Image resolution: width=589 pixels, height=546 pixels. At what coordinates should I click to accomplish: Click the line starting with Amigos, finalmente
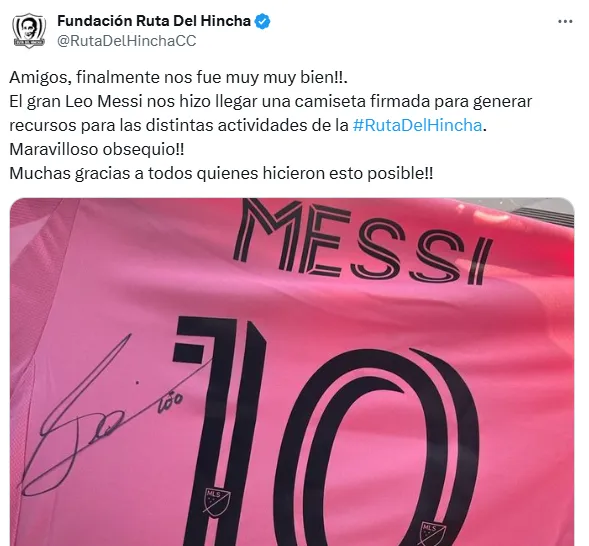pyautogui.click(x=178, y=77)
